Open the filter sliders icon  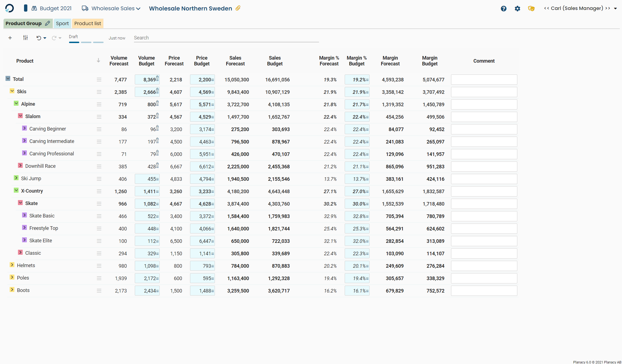(x=25, y=38)
